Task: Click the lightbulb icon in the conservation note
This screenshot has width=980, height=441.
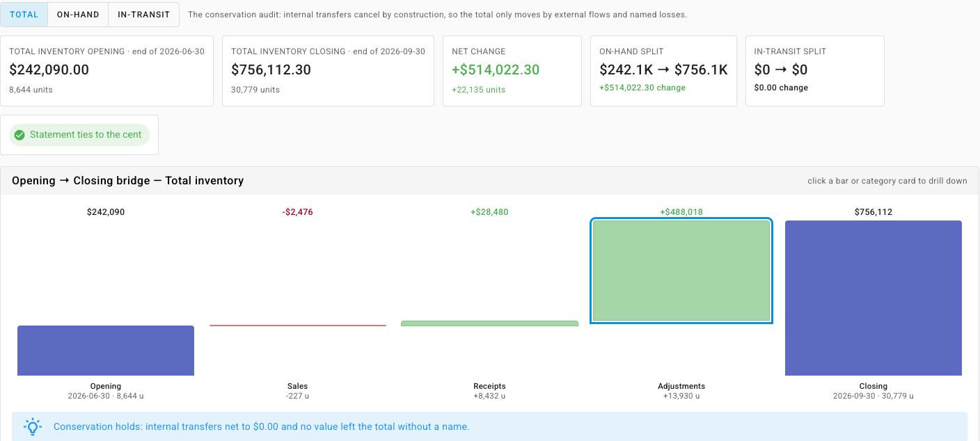Action: (x=33, y=426)
